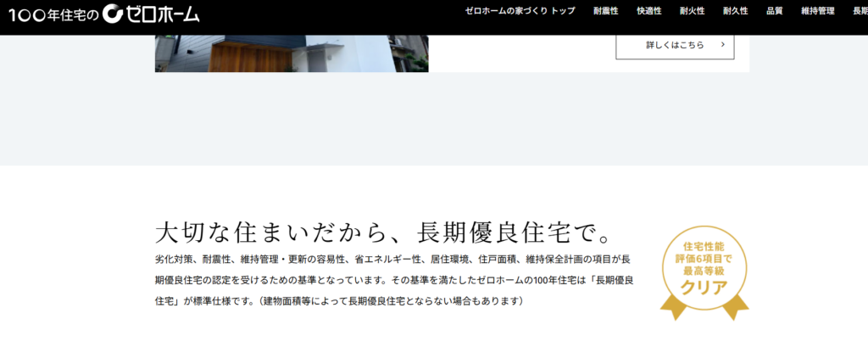Click 住宅性能 text at badge top
The image size is (868, 364).
(704, 246)
